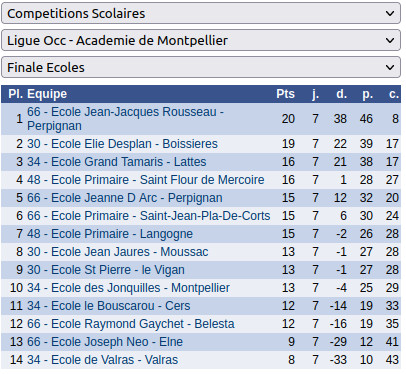Open Ecole des Jonquilles - Montpellier link
This screenshot has width=406, height=374.
[x=128, y=288]
